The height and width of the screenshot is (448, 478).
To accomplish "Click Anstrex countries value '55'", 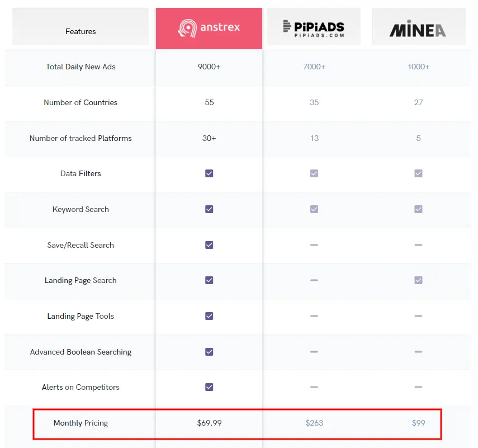I will pyautogui.click(x=209, y=102).
